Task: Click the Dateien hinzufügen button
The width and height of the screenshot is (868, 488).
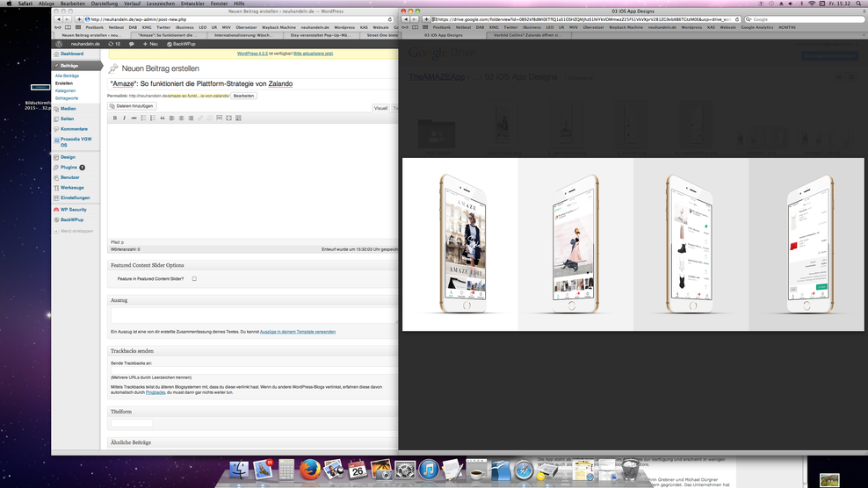Action: (132, 105)
